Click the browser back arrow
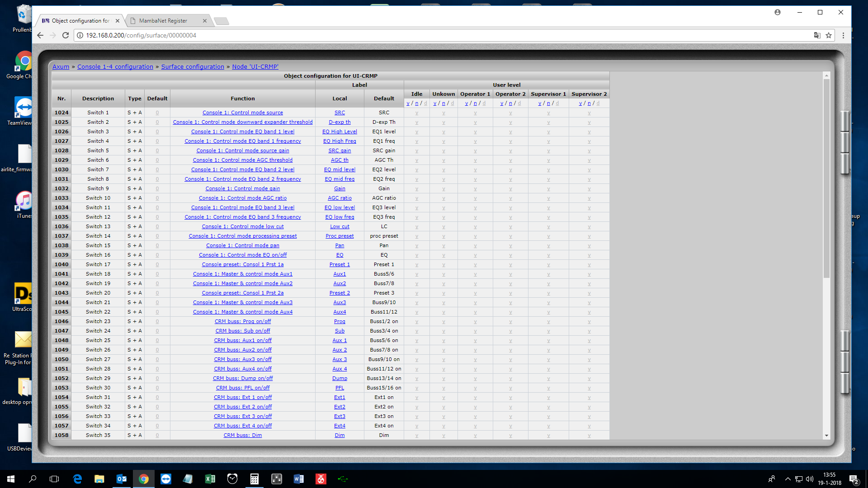This screenshot has height=488, width=868. (40, 35)
